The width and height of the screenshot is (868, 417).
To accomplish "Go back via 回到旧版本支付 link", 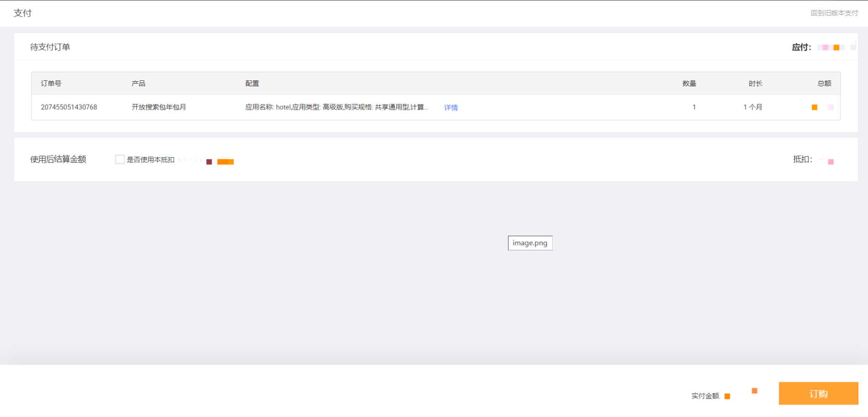I will click(x=834, y=13).
